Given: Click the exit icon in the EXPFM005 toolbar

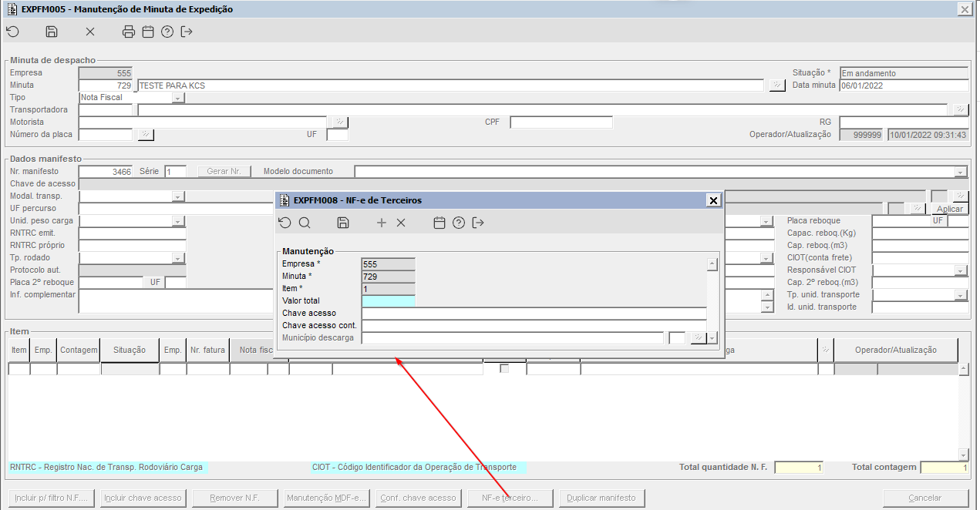Looking at the screenshot, I should [x=187, y=32].
